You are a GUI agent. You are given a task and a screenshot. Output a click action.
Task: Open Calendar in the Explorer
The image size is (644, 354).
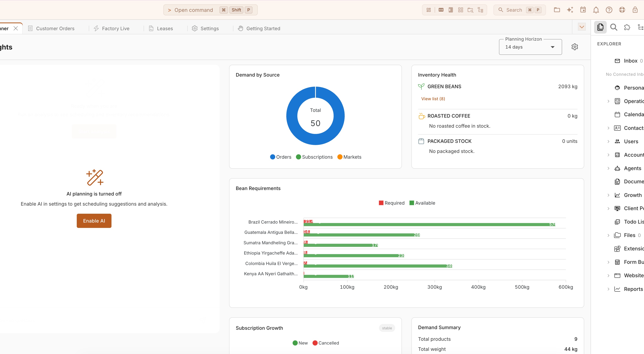tap(629, 114)
